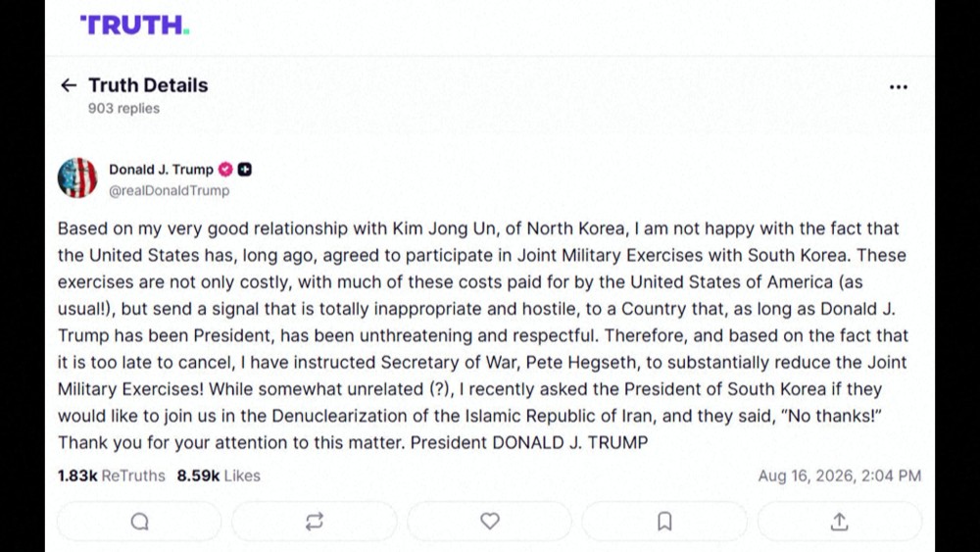
Task: Click the Truth Details heading
Action: (x=148, y=85)
